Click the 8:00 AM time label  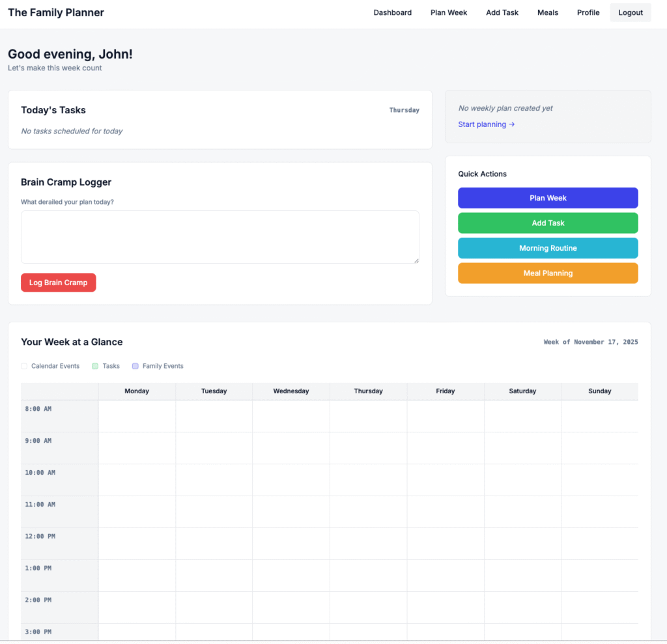tap(38, 409)
